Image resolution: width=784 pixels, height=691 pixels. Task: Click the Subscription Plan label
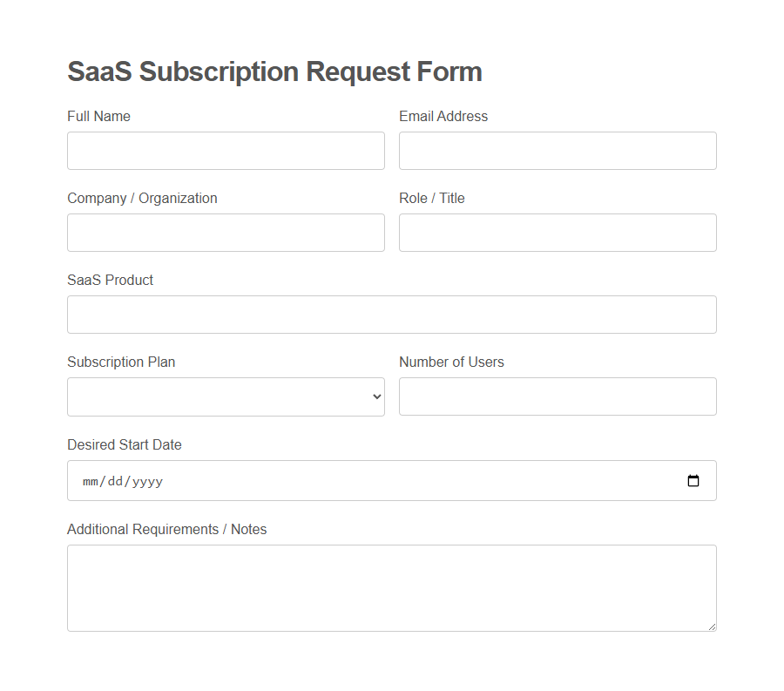click(121, 362)
